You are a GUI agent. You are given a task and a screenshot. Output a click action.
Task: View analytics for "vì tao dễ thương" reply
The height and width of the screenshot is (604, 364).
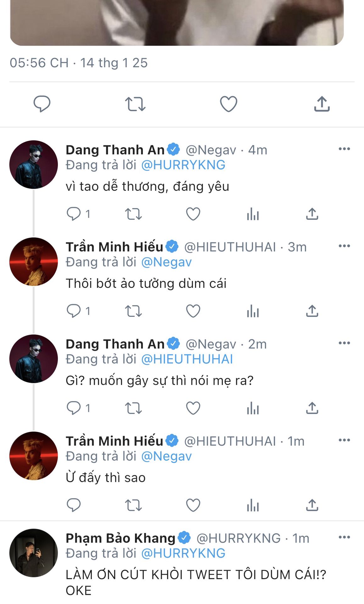point(253,214)
